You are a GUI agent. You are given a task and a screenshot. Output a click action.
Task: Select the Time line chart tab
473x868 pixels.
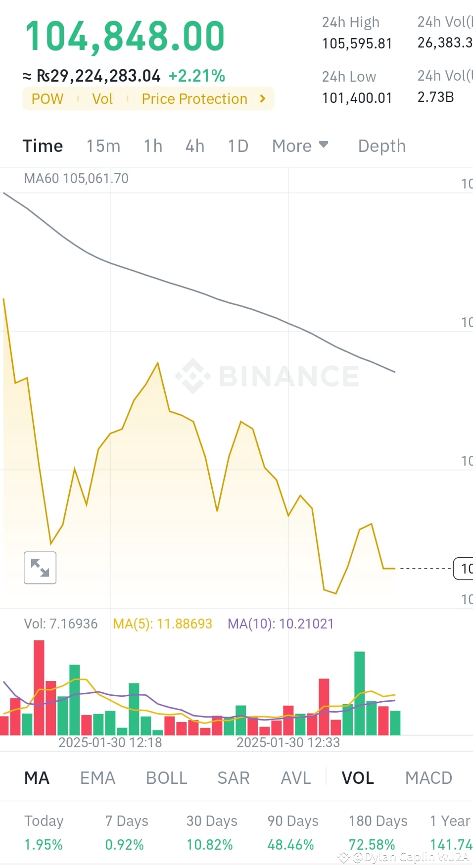43,146
